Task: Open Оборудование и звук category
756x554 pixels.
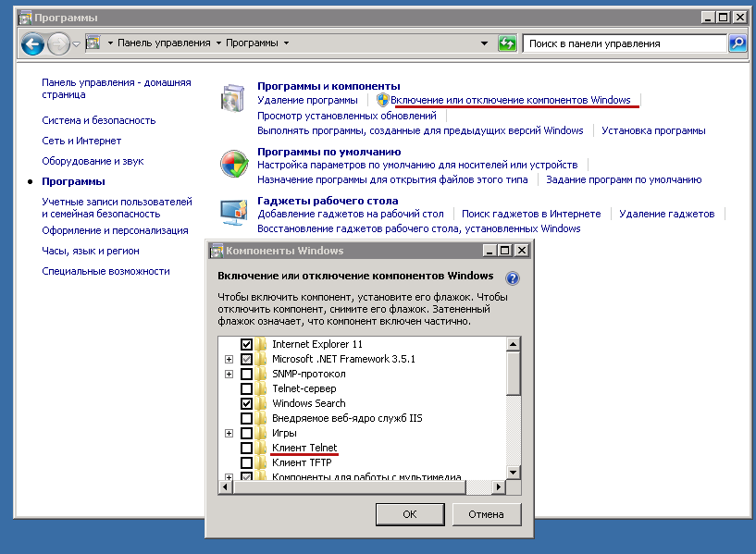Action: [93, 161]
